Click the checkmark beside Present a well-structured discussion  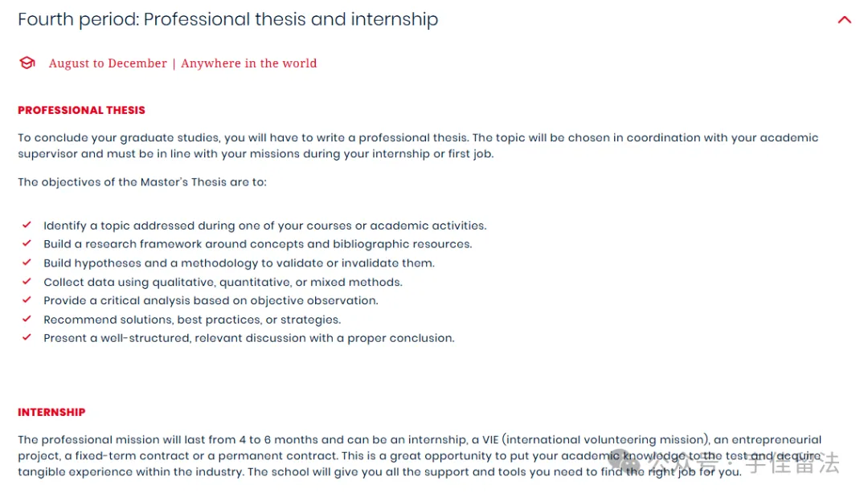point(27,337)
